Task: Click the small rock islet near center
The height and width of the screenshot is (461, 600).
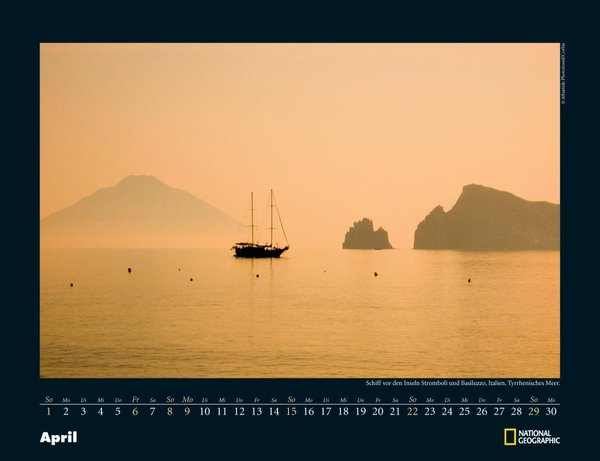Action: coord(367,236)
